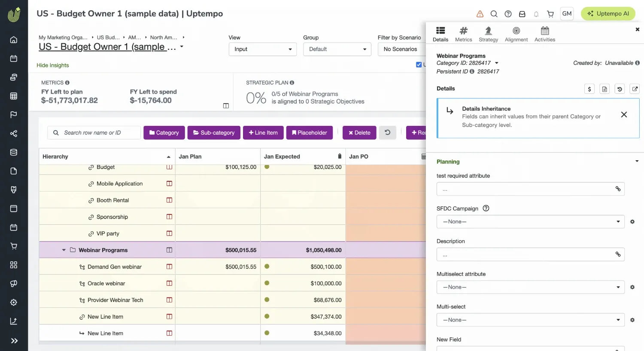The image size is (644, 351).
Task: Open the Multiselect attribute dropdown
Action: tap(530, 287)
